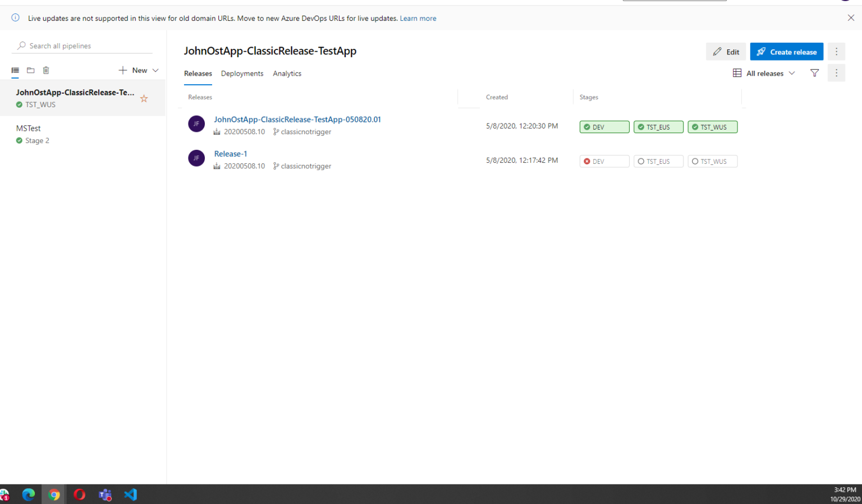Favorite the JohnOstApp pipeline with star
Viewport: 862px width, 504px height.
[x=144, y=99]
